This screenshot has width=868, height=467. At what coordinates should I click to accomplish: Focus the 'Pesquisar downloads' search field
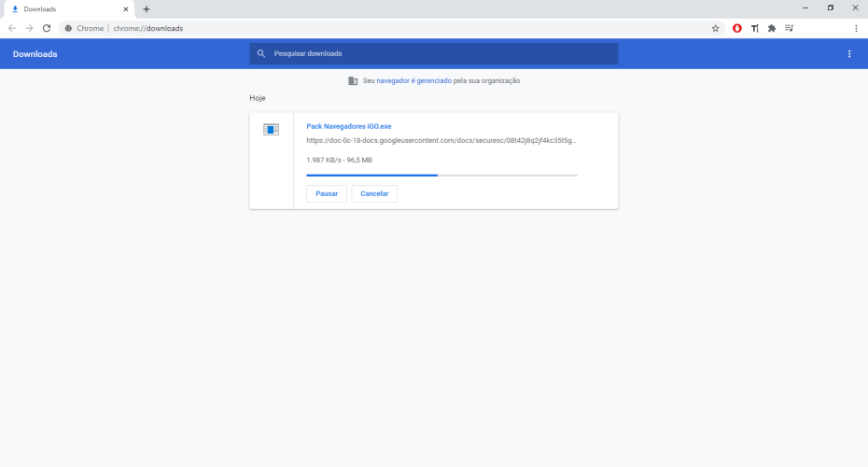pos(439,54)
